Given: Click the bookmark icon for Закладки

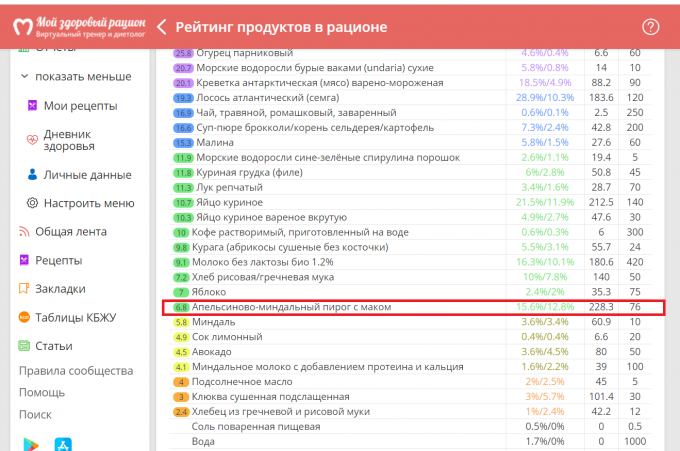Looking at the screenshot, I should click(x=25, y=289).
